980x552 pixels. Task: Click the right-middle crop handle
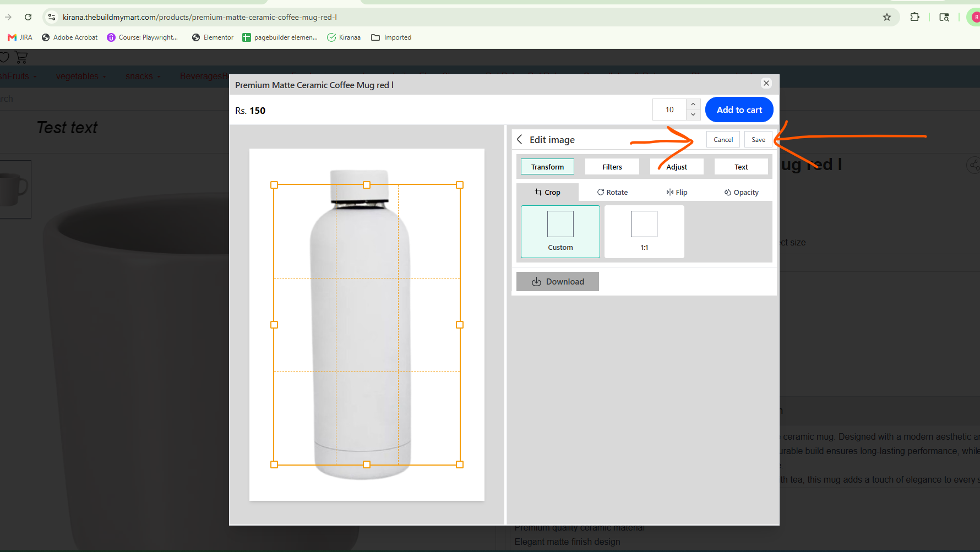pyautogui.click(x=460, y=325)
